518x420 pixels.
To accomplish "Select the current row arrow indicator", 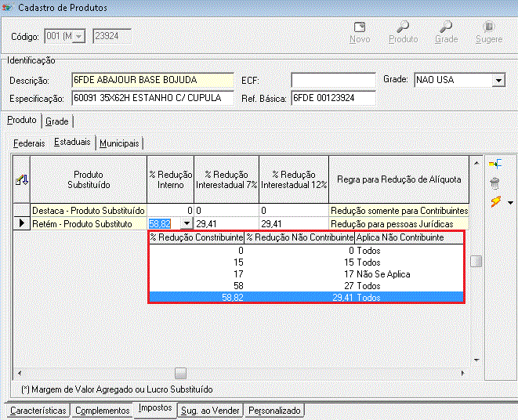I will click(22, 223).
